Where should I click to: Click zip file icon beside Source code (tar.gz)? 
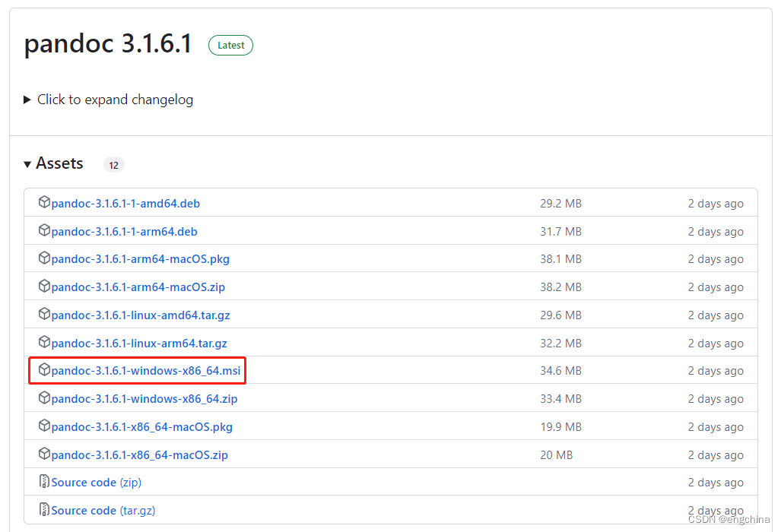tap(44, 509)
